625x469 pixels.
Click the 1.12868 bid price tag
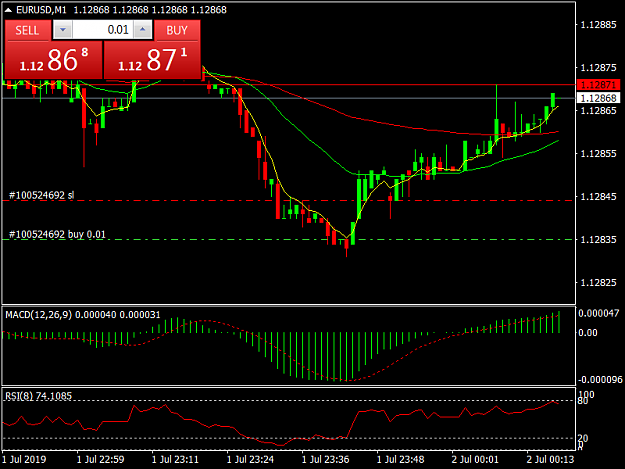[x=598, y=98]
